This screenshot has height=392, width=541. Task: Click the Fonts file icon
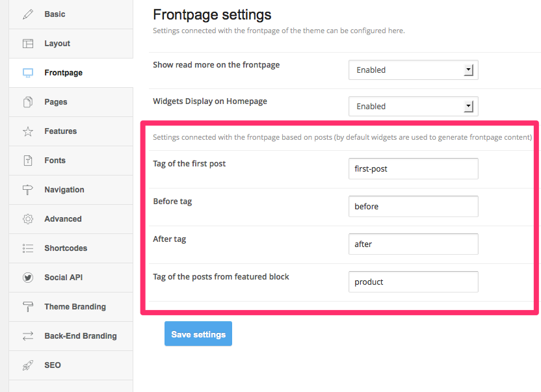click(x=28, y=161)
